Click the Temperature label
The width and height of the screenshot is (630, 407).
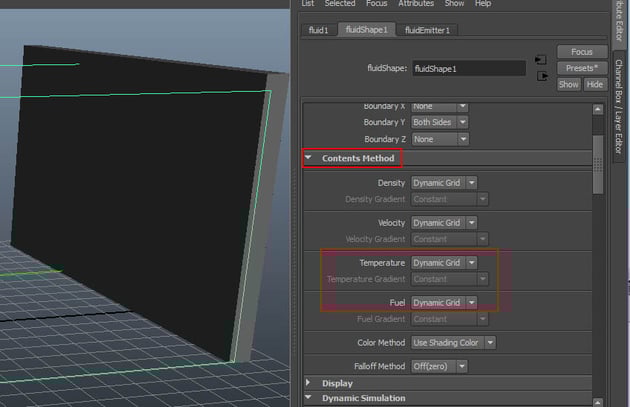[382, 263]
